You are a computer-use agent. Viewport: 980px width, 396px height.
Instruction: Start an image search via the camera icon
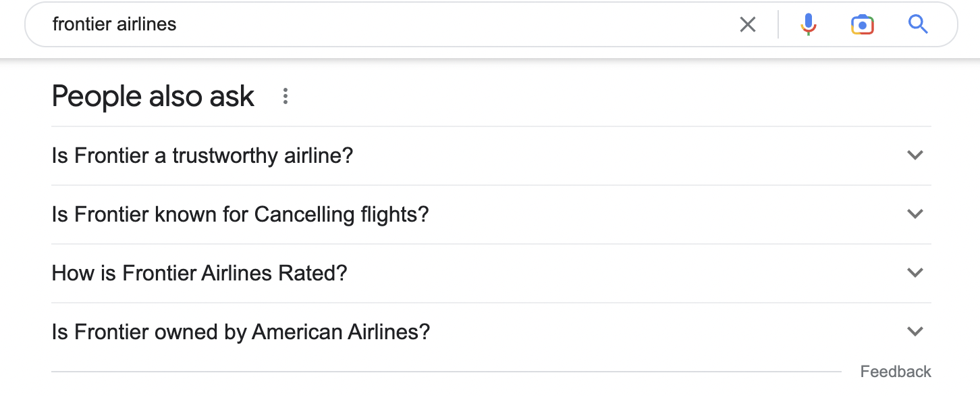point(862,24)
